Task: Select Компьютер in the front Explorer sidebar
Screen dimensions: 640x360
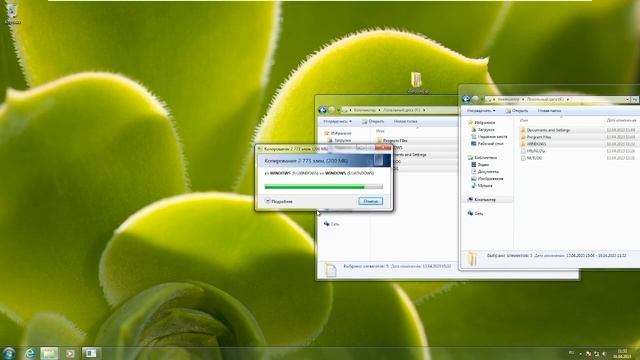Action: pyautogui.click(x=482, y=200)
